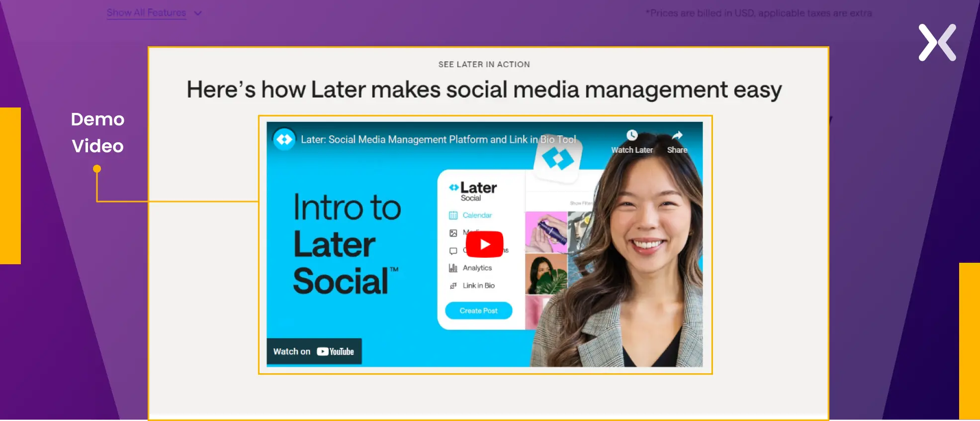Click Watch on YouTube button
Screen dimensions: 980x421
pyautogui.click(x=314, y=351)
